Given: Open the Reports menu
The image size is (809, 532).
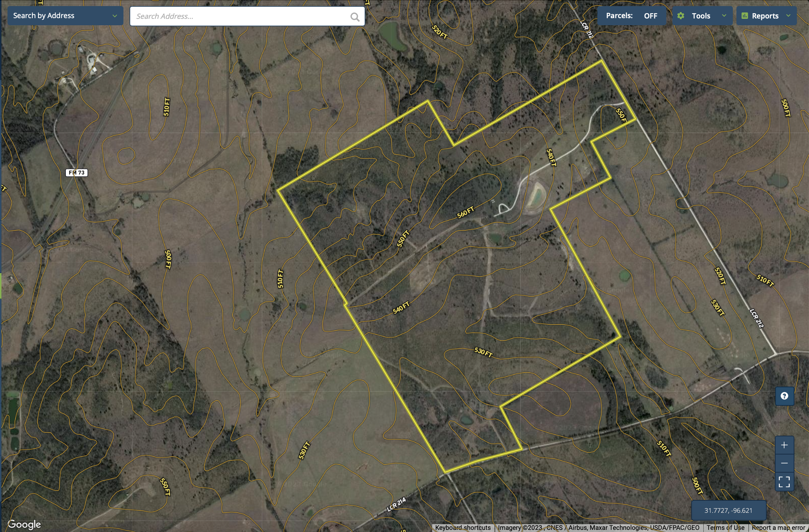Looking at the screenshot, I should point(765,16).
